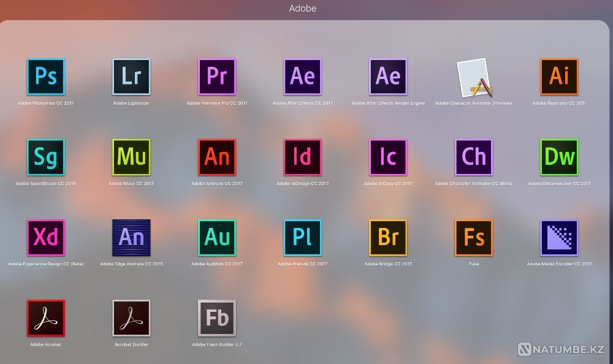
Task: Click the "Adobe After Effects Render Engine" label
Action: point(388,103)
